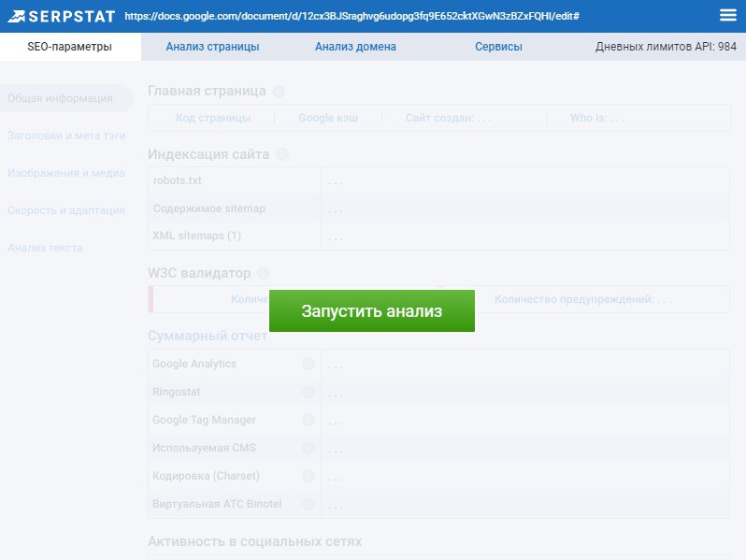Image resolution: width=746 pixels, height=560 pixels.
Task: Select the SEO-параметры tab
Action: click(70, 47)
